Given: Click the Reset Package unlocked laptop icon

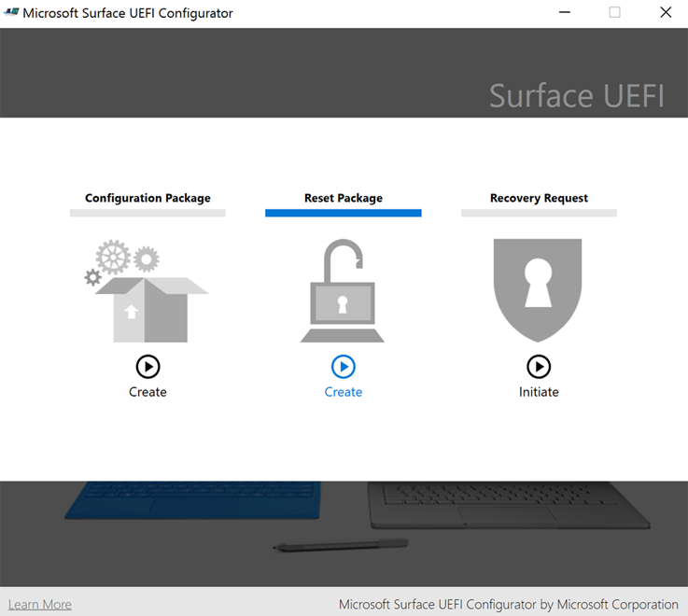Looking at the screenshot, I should click(x=343, y=291).
